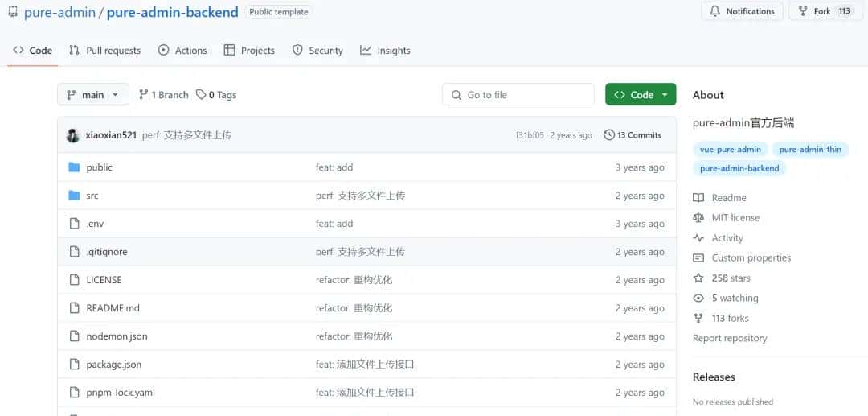Open the src row commit message perf: 支持多文件上传
The height and width of the screenshot is (416, 868).
(360, 196)
